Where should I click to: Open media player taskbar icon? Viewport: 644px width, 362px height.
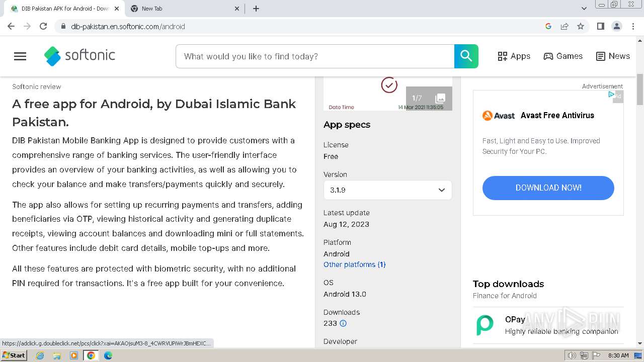click(x=74, y=355)
